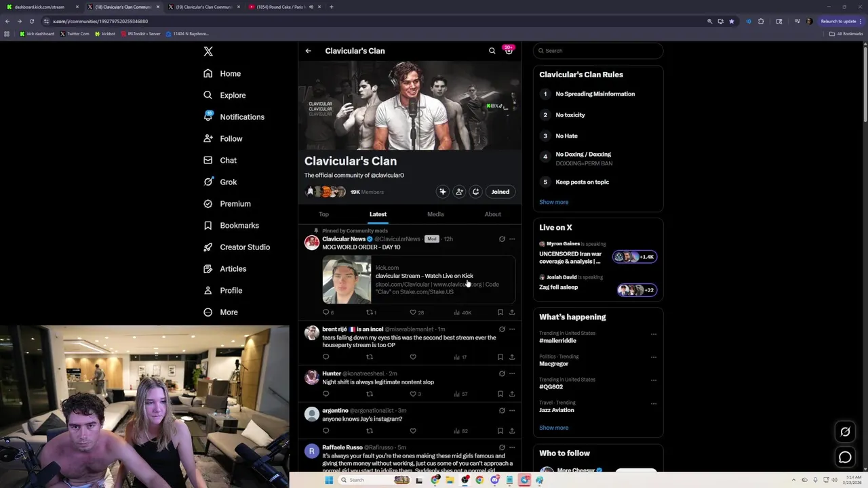Open the kick.com stream link card thumbnail
Viewport: 868px width, 488px height.
pos(347,279)
